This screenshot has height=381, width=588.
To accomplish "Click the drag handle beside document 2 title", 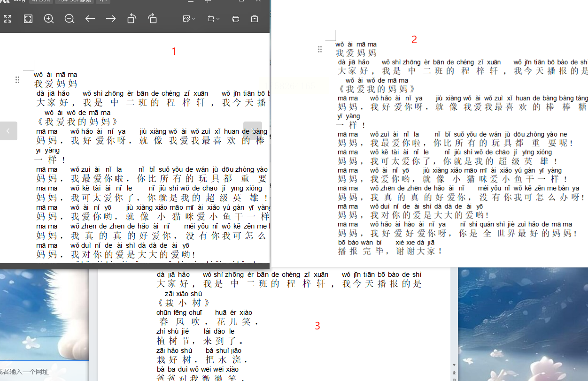I will tap(320, 49).
